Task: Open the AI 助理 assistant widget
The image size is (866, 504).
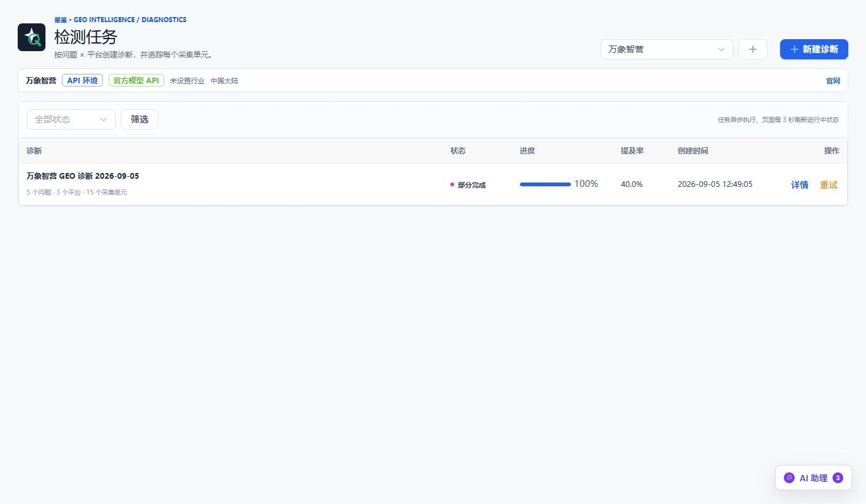Action: [x=813, y=477]
